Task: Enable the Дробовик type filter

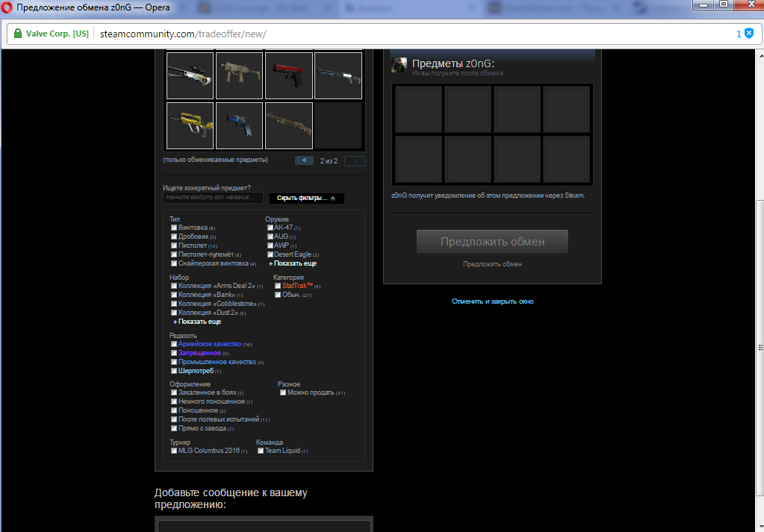Action: tap(173, 237)
